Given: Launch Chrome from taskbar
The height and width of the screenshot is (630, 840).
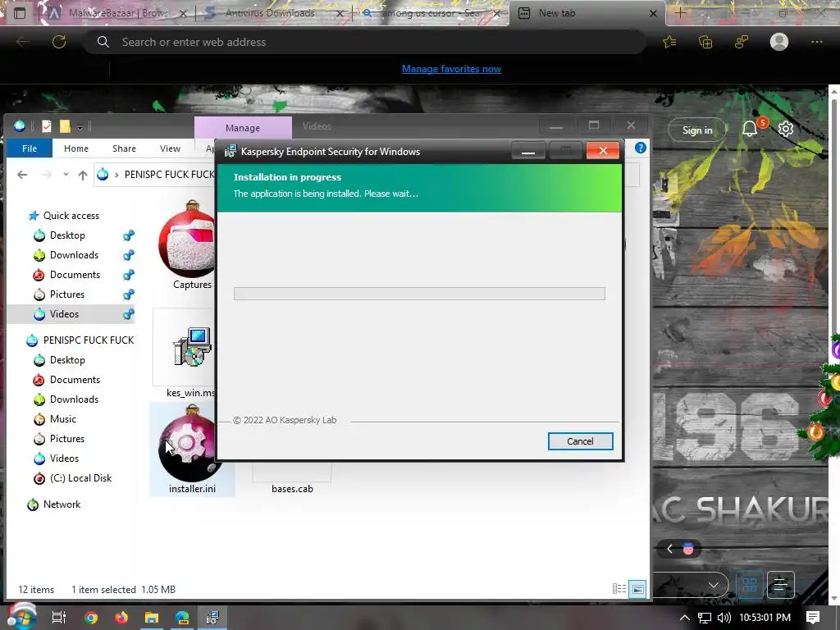Looking at the screenshot, I should tap(91, 617).
